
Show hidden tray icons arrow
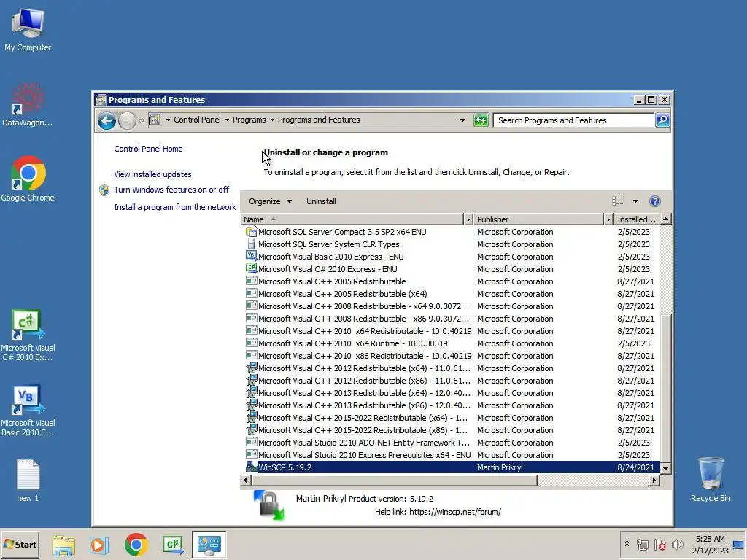(627, 544)
